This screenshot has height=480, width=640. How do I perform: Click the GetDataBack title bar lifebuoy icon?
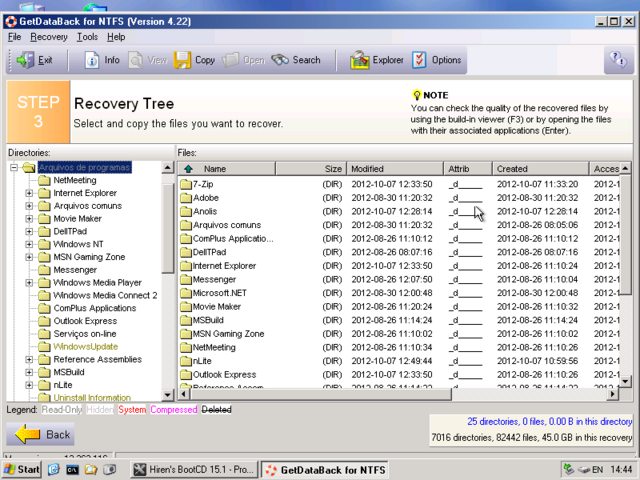coord(11,21)
